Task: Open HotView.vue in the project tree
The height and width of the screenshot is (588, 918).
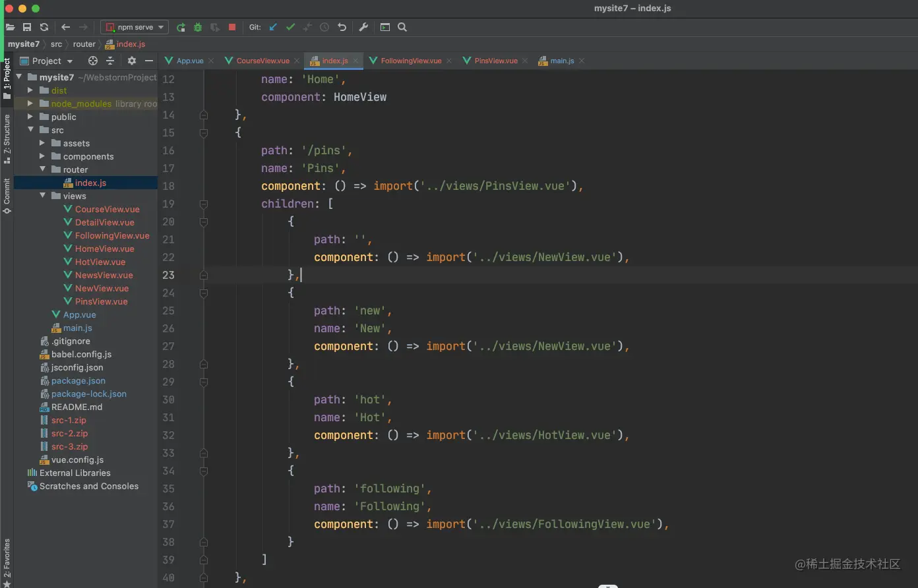Action: 100,262
